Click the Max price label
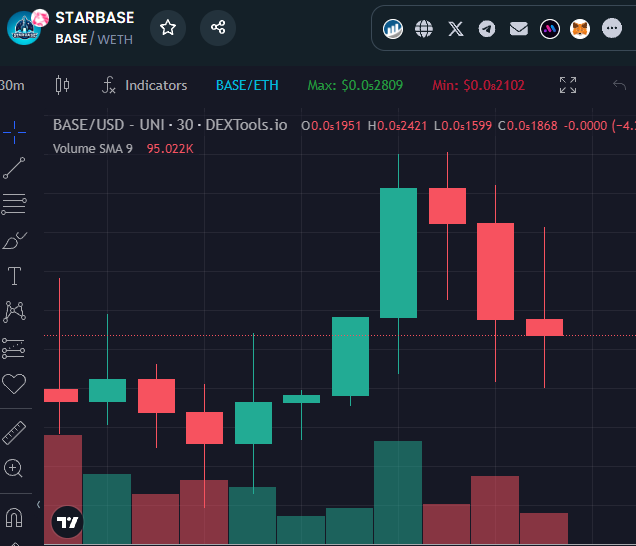The height and width of the screenshot is (546, 636). click(355, 85)
